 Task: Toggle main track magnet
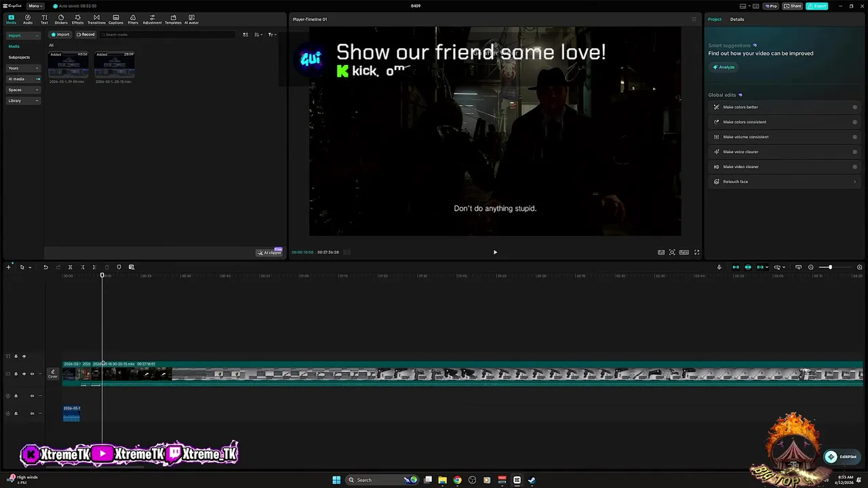coord(736,267)
